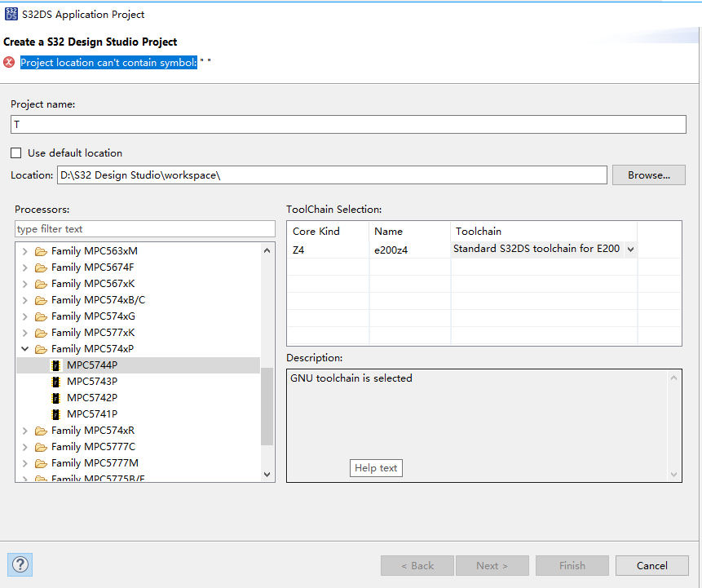Click folder icon of Family MPC574xG
Viewport: 702px width, 588px height.
(42, 316)
